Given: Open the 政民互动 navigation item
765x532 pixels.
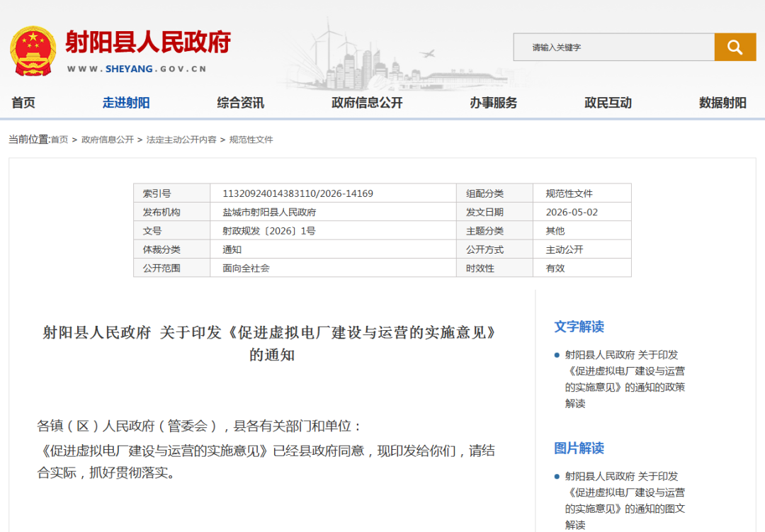Looking at the screenshot, I should [608, 103].
